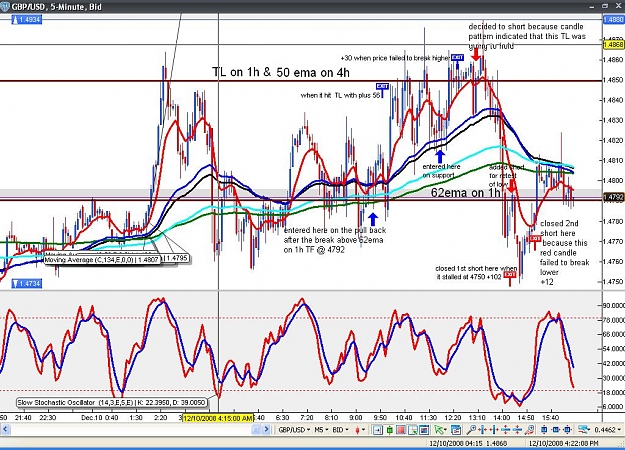Click the chart with green pointer icon
The width and height of the screenshot is (625, 450).
(x=412, y=430)
